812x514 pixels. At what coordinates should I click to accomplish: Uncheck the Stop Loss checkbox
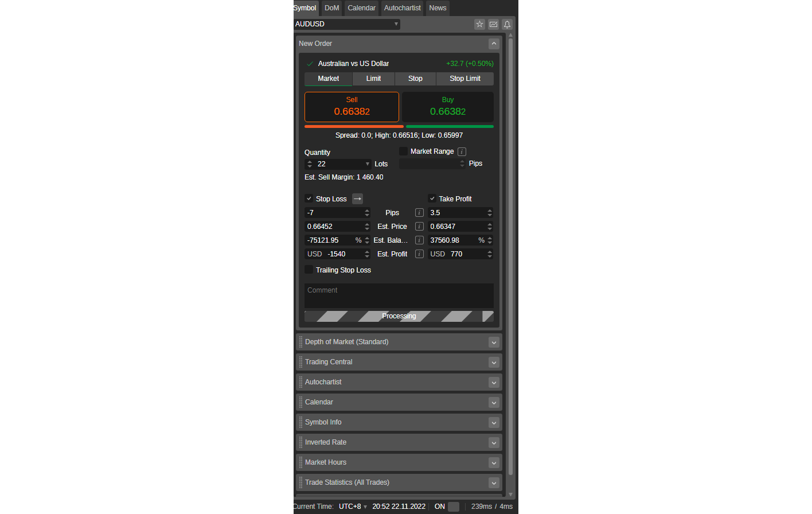pyautogui.click(x=309, y=198)
